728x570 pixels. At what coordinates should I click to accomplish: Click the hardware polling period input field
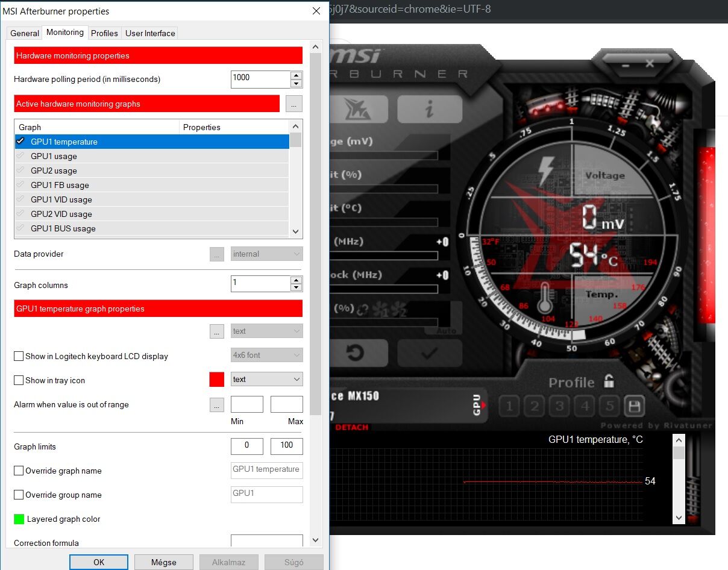point(260,80)
